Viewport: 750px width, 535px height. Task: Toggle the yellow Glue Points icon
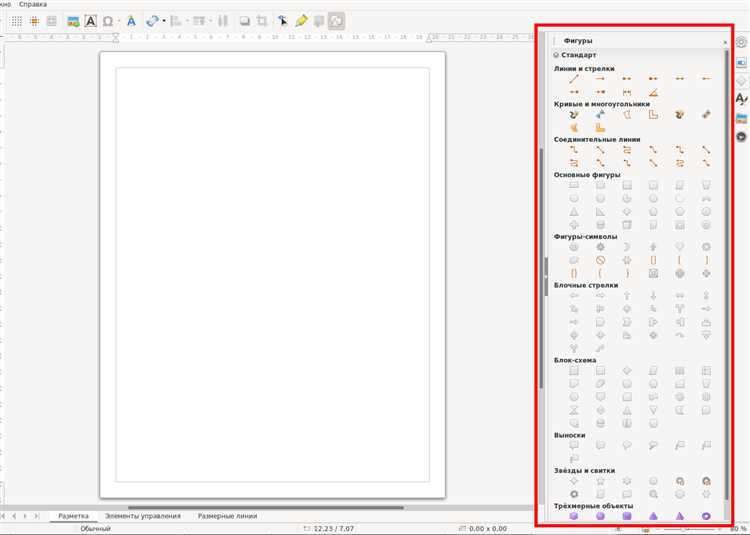point(301,21)
